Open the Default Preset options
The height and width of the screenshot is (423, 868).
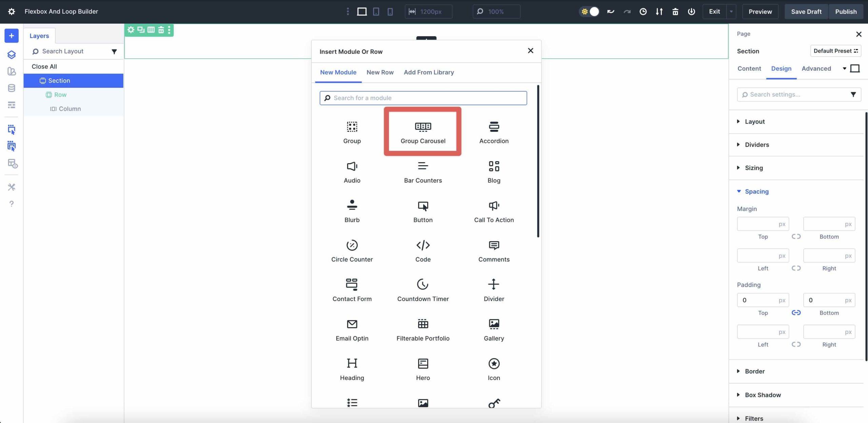(x=836, y=51)
